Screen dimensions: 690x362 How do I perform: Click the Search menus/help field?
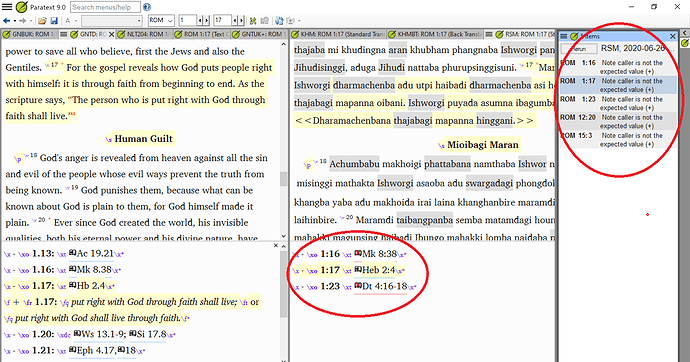[x=105, y=7]
